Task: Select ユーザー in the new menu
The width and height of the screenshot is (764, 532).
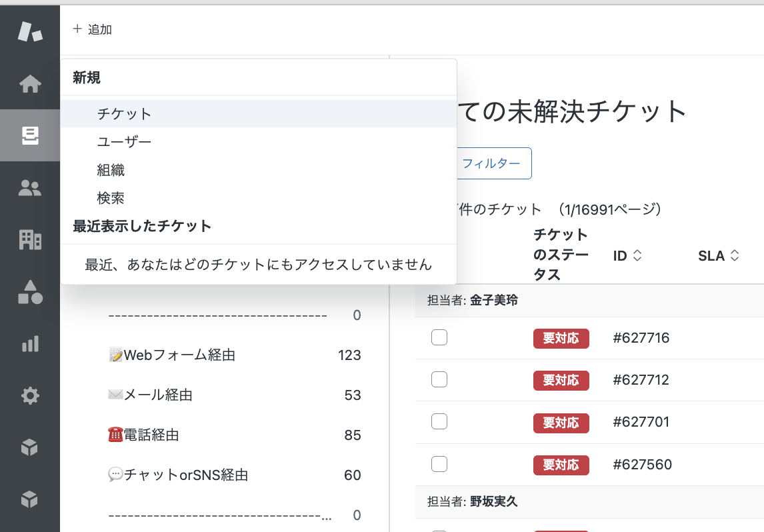Action: pos(259,142)
